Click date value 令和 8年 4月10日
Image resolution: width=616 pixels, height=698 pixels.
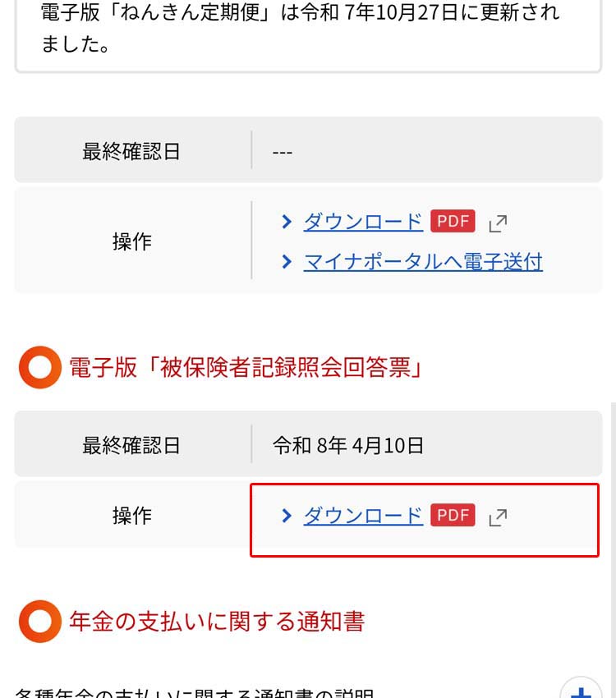pyautogui.click(x=348, y=446)
